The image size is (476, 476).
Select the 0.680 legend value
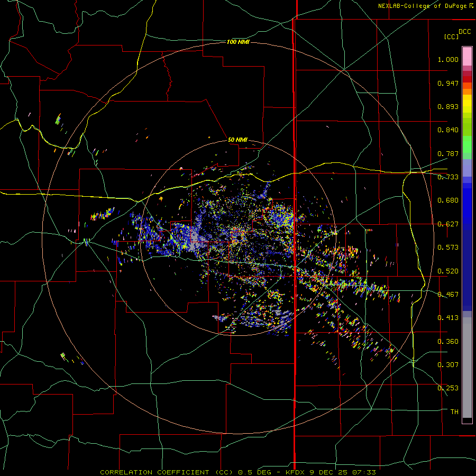tap(448, 200)
